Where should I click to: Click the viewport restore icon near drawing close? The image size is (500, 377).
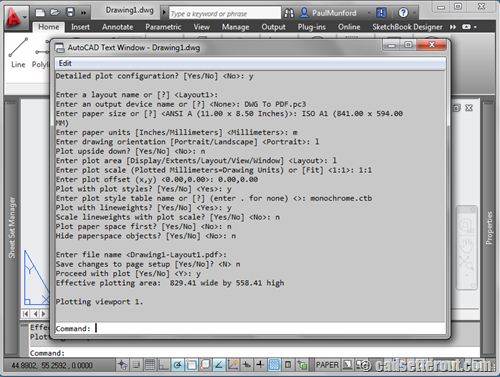pyautogui.click(x=457, y=108)
